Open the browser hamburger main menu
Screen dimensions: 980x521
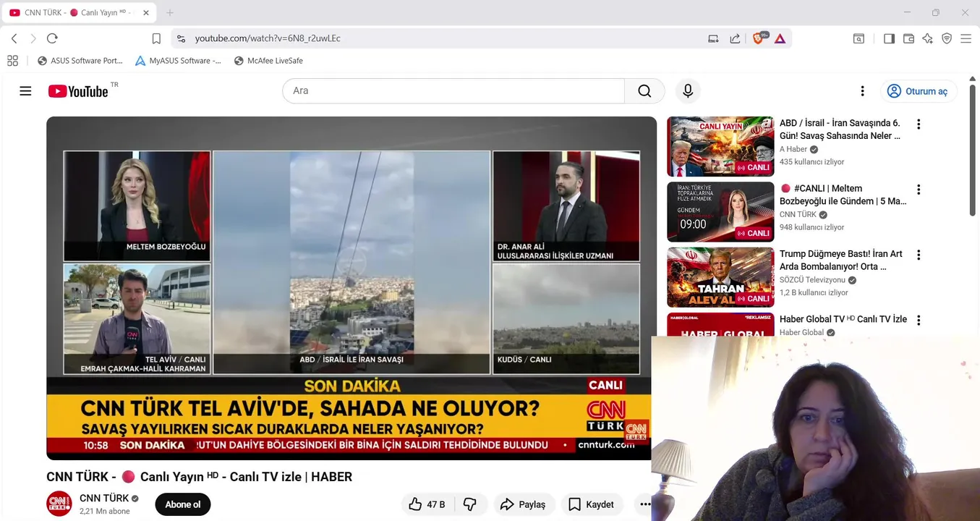click(x=966, y=38)
